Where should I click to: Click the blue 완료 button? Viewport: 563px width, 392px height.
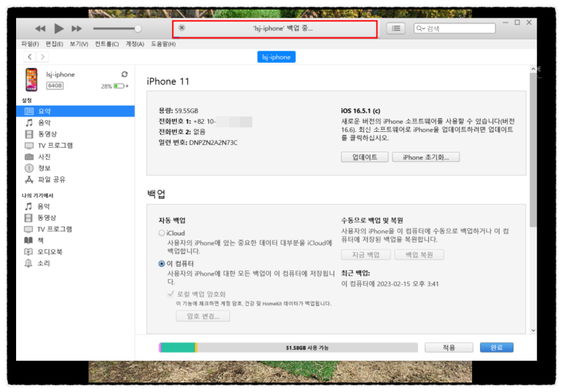point(496,348)
